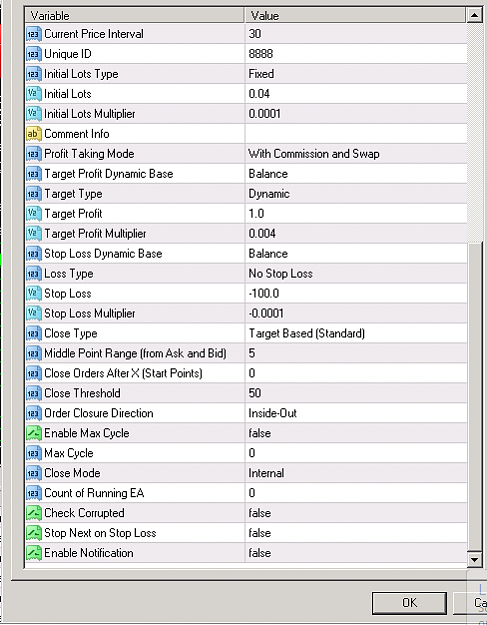Click the double icon beside Target Profit
Viewport: 487px width, 625px height.
pyautogui.click(x=34, y=214)
